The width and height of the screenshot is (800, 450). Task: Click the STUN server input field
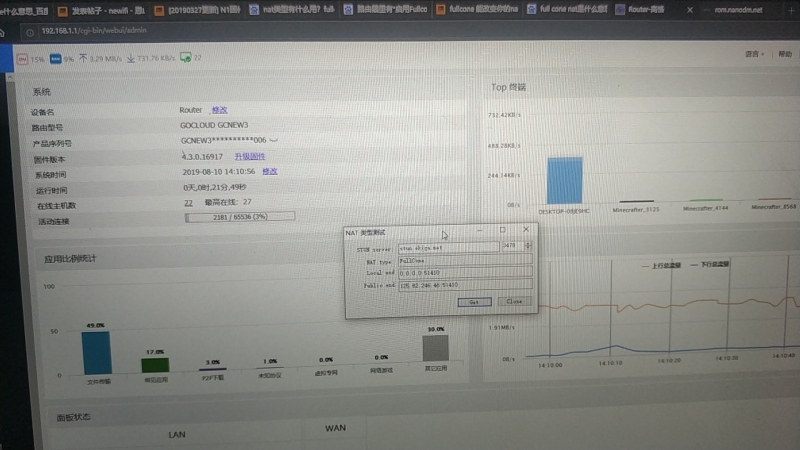click(446, 245)
